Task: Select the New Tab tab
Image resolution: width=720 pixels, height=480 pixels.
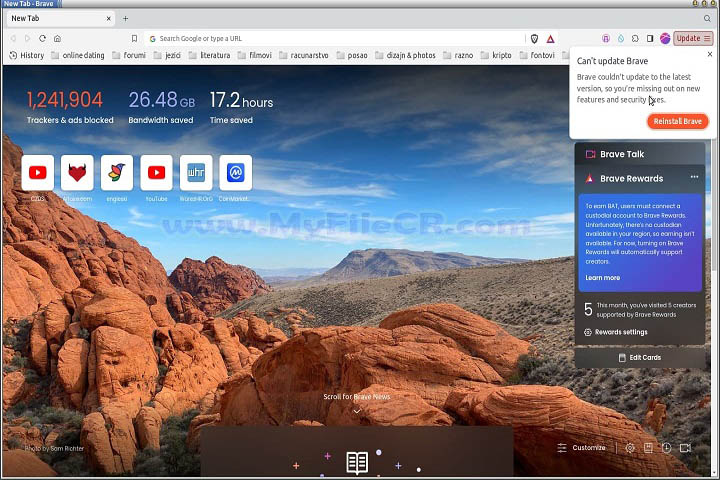Action: tap(60, 19)
